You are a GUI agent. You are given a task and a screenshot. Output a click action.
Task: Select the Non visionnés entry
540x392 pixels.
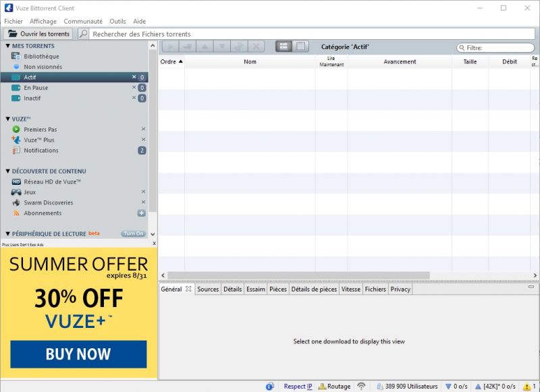tap(43, 67)
